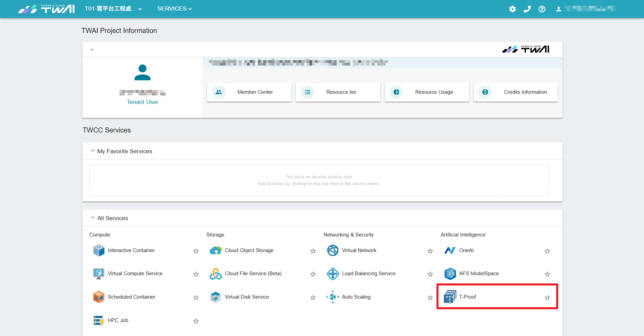
Task: Click the Auto Scaling icon
Action: click(x=333, y=297)
